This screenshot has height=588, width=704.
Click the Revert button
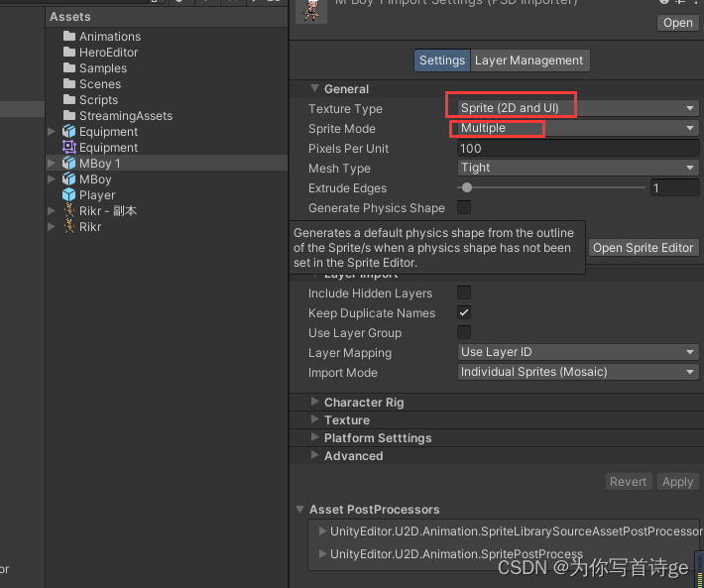(628, 482)
